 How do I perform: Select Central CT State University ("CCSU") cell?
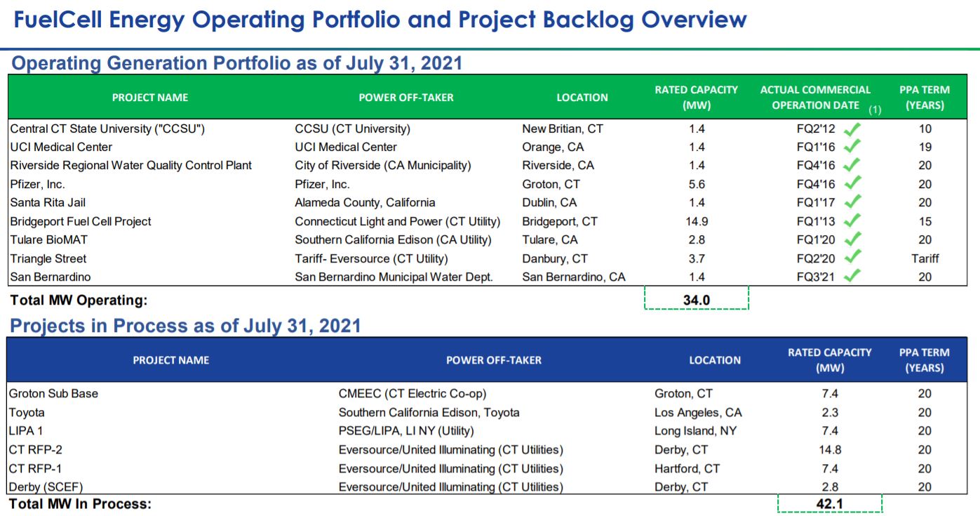point(107,128)
